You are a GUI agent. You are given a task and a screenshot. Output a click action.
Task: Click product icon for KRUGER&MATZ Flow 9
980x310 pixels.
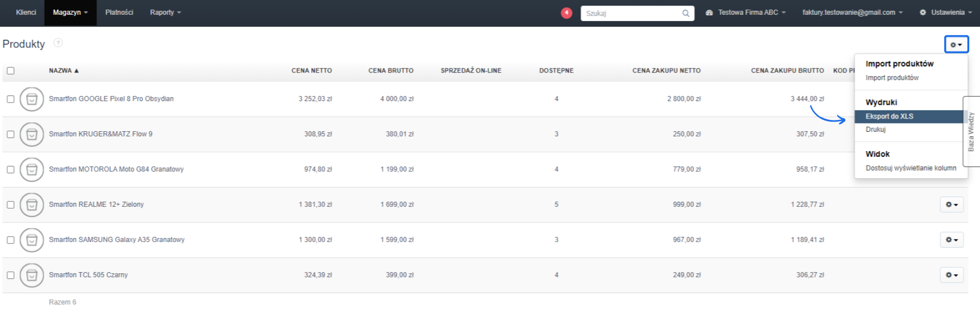(x=32, y=134)
